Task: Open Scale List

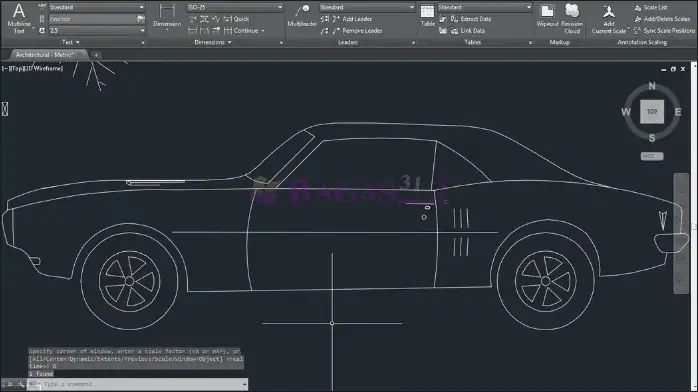Action: 651,8
